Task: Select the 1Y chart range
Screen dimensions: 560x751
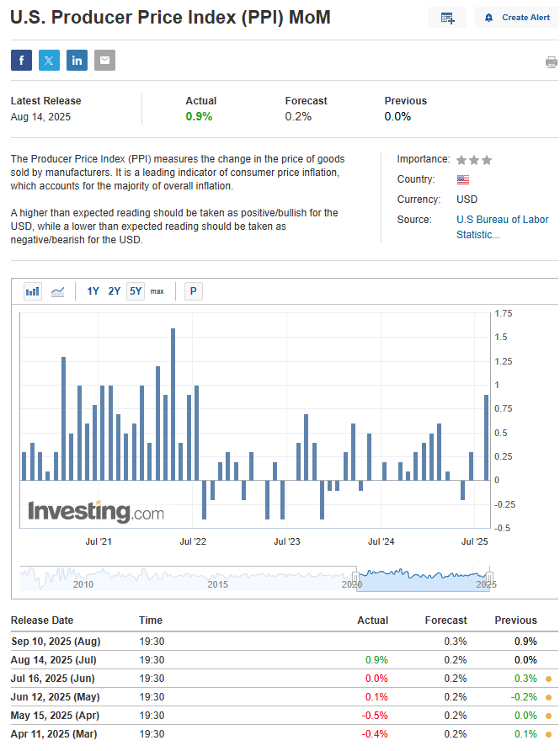Action: click(x=93, y=291)
